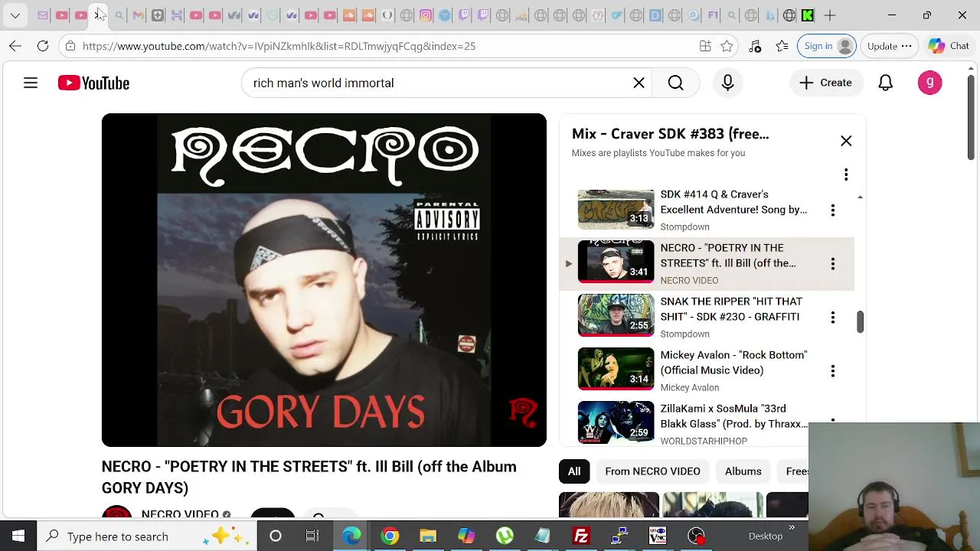This screenshot has height=551, width=980.
Task: Click 'Mix - Craver SDK #383' playlist title
Action: click(671, 134)
